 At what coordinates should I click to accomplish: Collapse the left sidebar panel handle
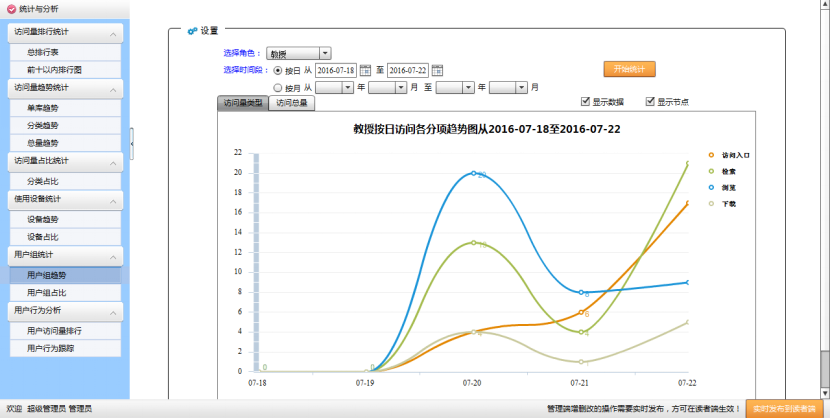point(132,144)
